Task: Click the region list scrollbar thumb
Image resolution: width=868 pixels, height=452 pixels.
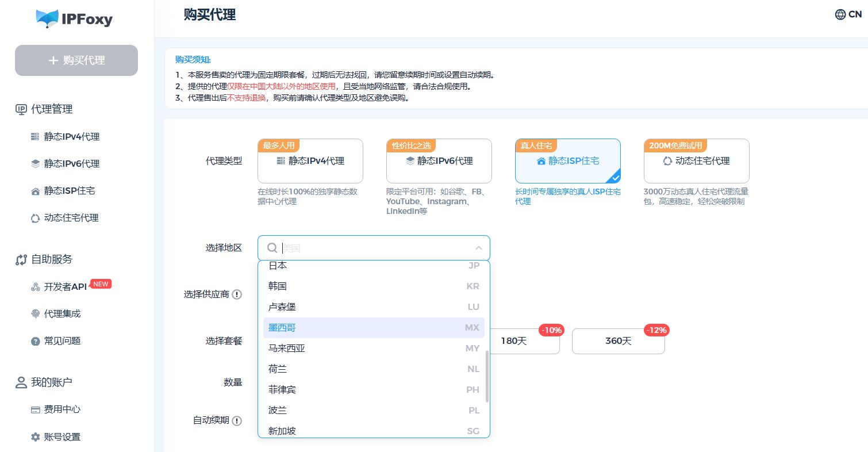Action: coord(487,376)
